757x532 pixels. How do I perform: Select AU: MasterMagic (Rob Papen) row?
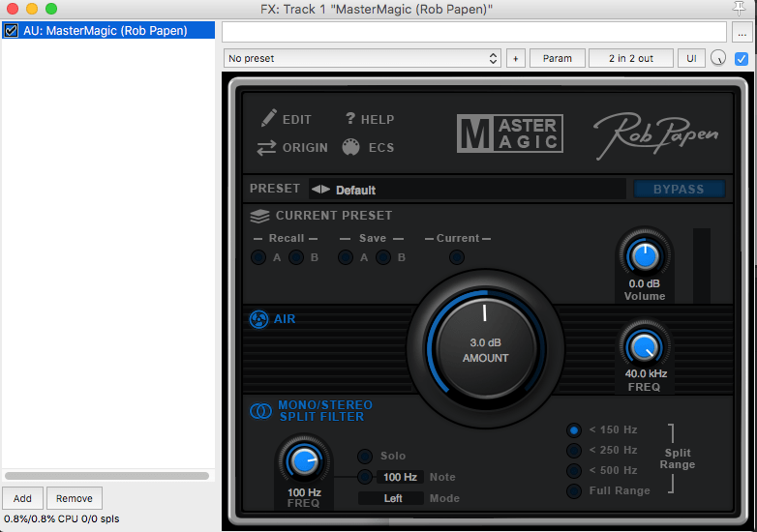(108, 30)
